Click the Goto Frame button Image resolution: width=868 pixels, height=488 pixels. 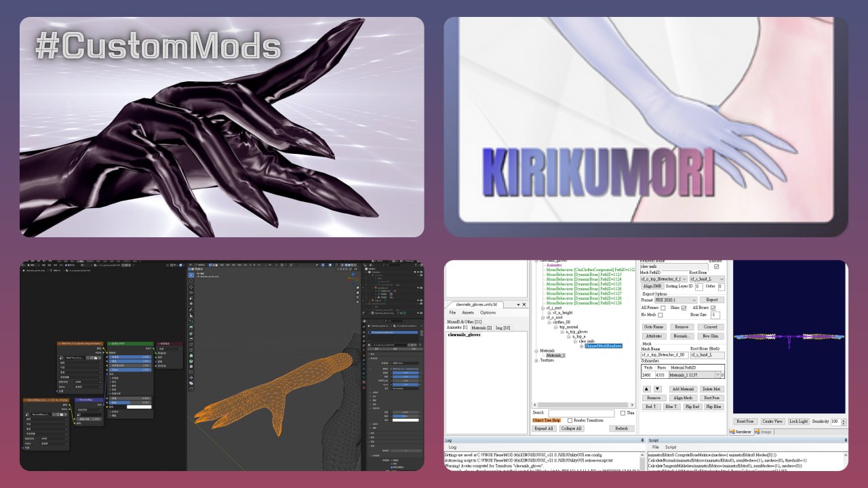(x=654, y=327)
